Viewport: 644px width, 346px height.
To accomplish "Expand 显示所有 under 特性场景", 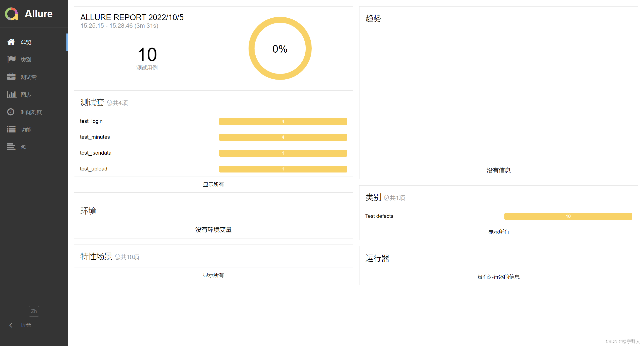I will coord(213,275).
